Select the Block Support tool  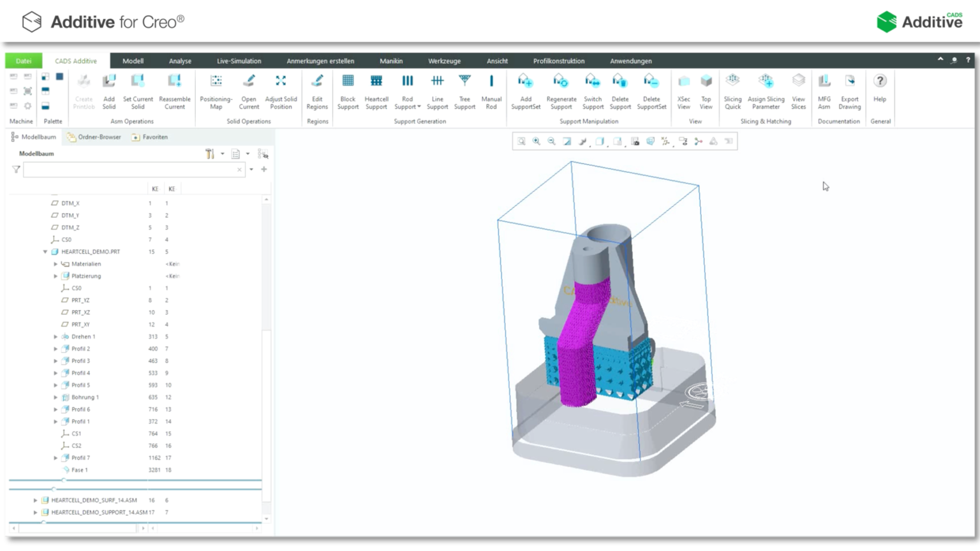click(x=348, y=89)
